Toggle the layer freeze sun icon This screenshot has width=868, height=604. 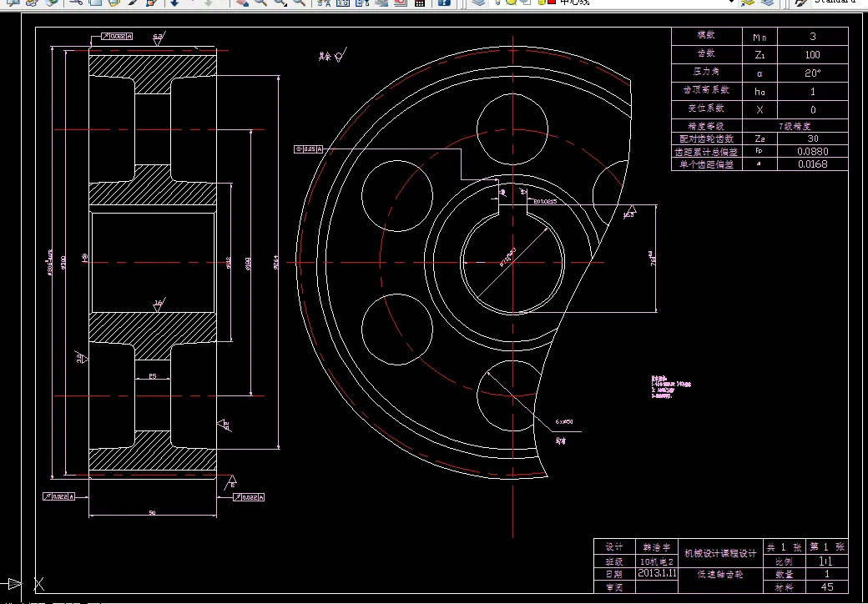click(x=511, y=3)
